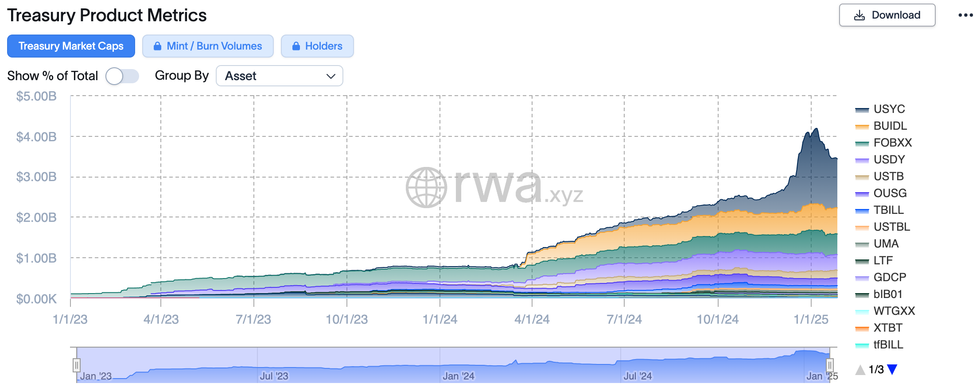Grab the left range slider handle

(76, 365)
